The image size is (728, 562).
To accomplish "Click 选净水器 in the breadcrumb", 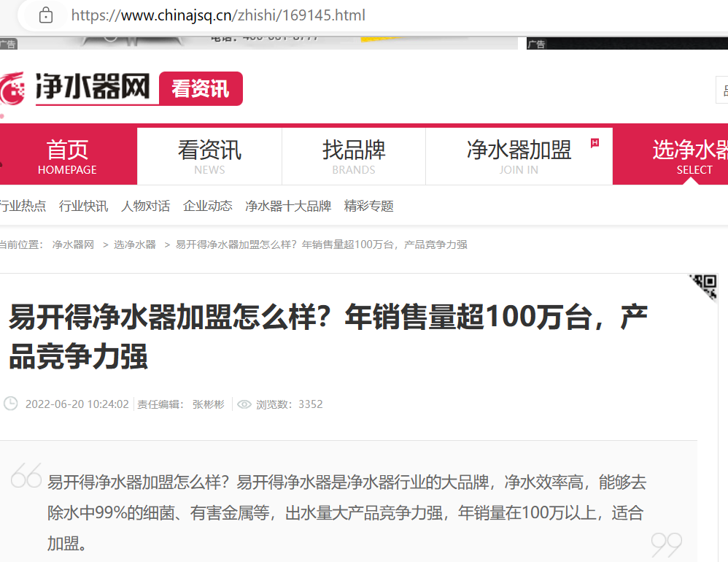I will 135,245.
